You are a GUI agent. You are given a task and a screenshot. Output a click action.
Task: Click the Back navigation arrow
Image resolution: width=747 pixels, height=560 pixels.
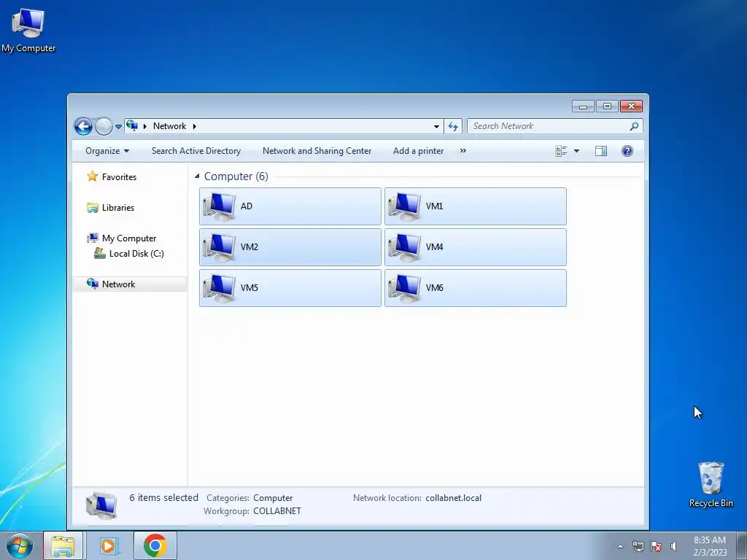pos(83,126)
